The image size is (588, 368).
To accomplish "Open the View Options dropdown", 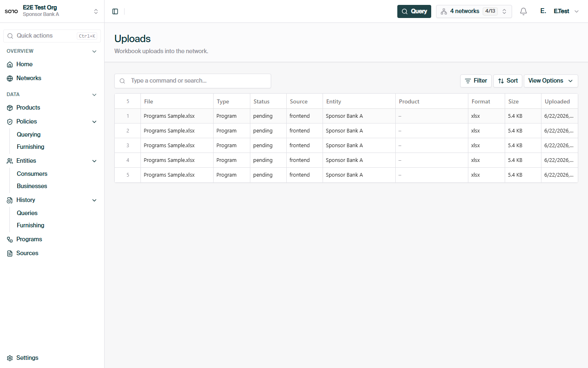I will [x=551, y=81].
